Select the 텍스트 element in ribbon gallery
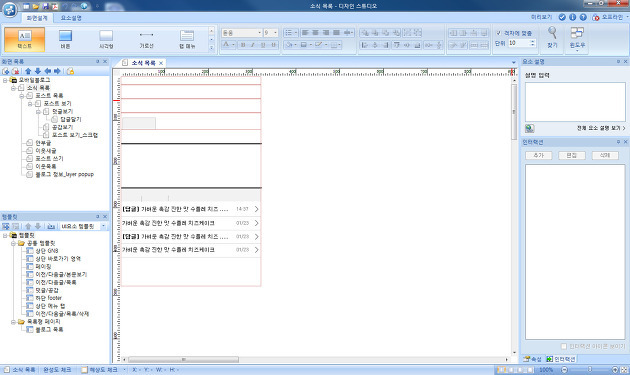This screenshot has width=630, height=375. 25,39
